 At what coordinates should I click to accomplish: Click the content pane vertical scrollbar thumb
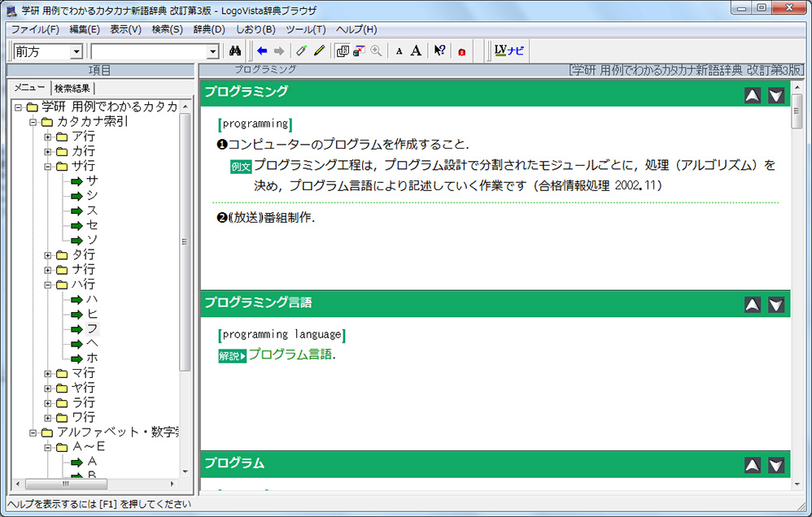click(797, 111)
